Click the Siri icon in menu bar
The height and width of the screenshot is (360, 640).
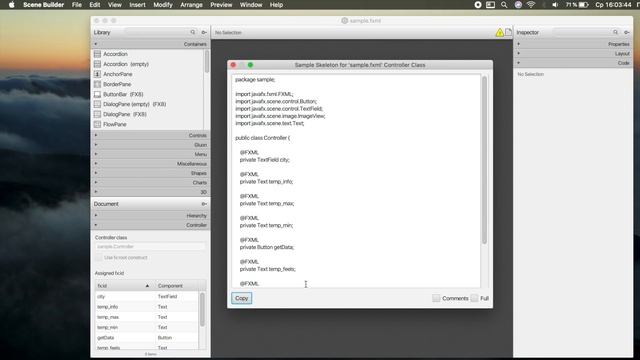coord(518,5)
